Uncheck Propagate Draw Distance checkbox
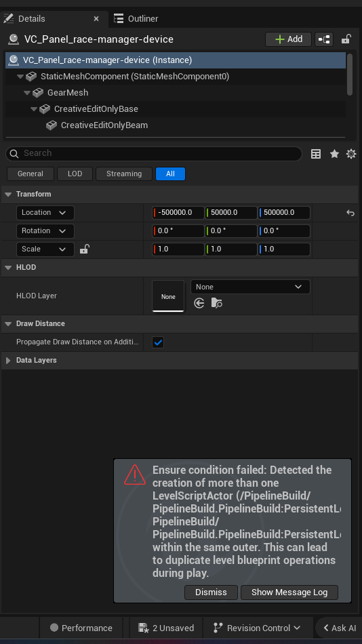The height and width of the screenshot is (644, 362). [x=158, y=342]
